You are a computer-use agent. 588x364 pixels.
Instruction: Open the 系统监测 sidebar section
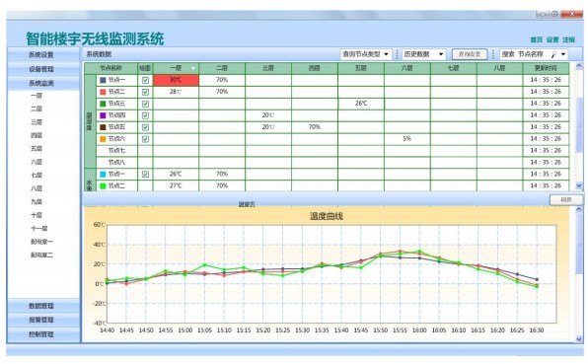point(43,83)
